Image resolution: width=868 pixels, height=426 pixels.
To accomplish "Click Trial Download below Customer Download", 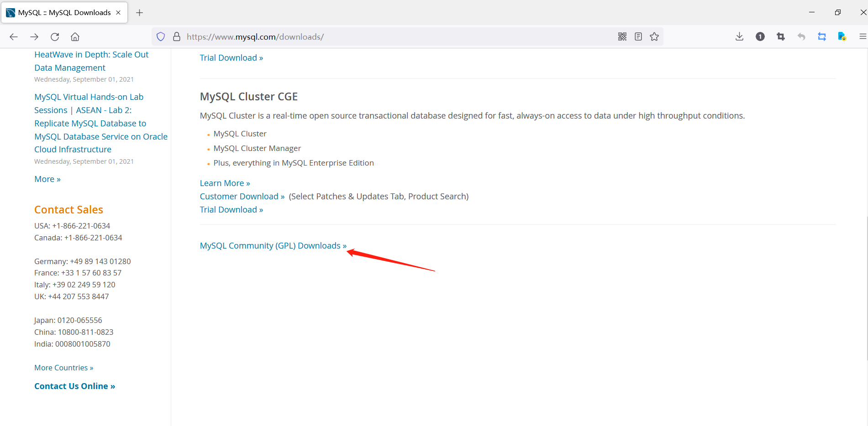I will click(x=231, y=210).
